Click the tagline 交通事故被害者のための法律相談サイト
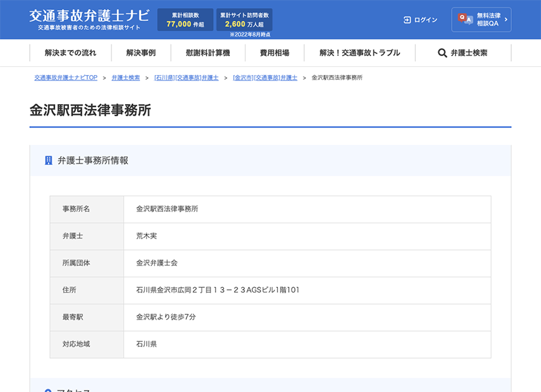 click(89, 28)
